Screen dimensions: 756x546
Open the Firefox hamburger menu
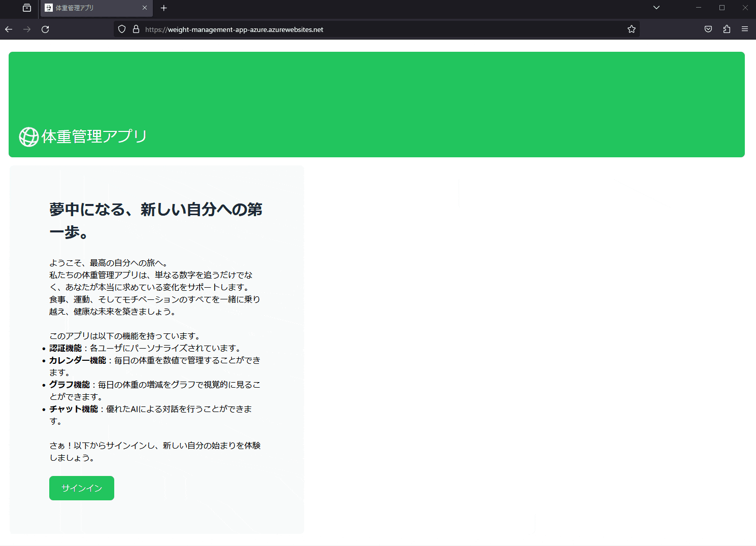pyautogui.click(x=745, y=29)
